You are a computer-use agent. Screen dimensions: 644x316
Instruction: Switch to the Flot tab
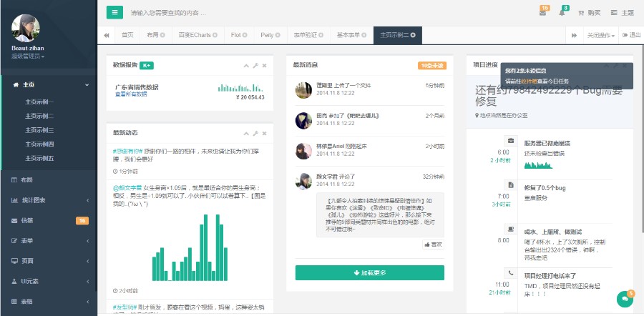click(239, 35)
